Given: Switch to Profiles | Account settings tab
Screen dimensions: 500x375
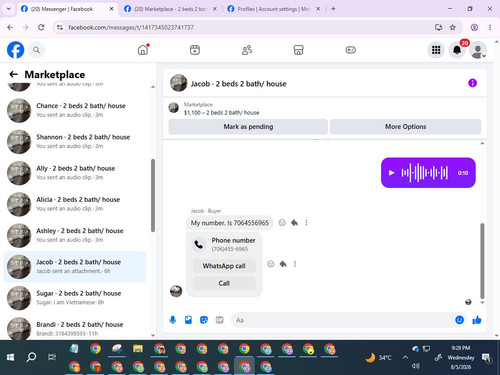Looking at the screenshot, I should click(x=273, y=9).
